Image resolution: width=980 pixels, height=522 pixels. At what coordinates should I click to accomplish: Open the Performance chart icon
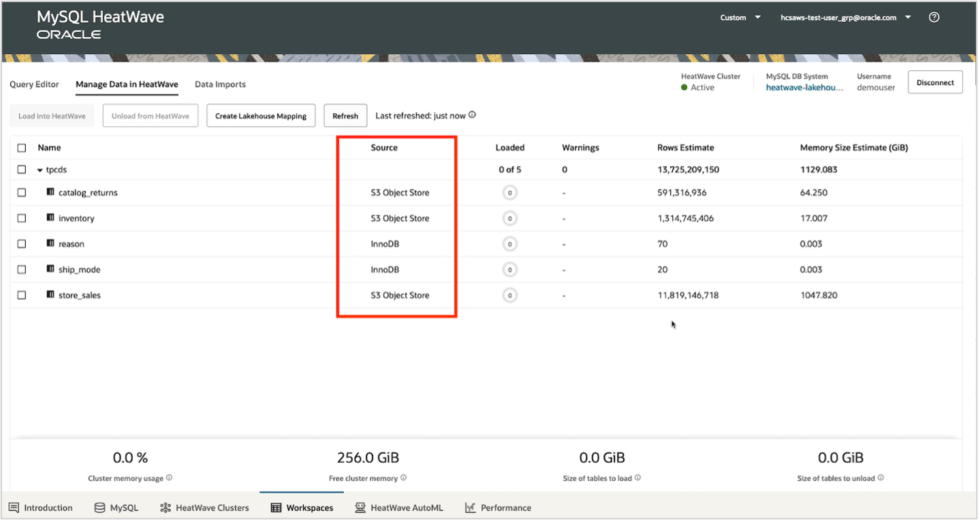point(469,507)
